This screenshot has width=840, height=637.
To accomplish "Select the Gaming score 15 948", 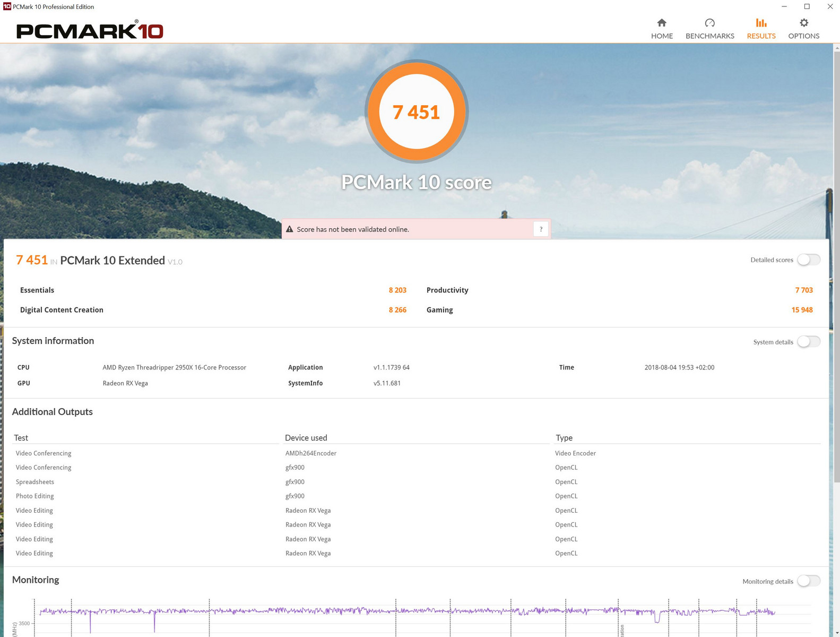I will [802, 310].
